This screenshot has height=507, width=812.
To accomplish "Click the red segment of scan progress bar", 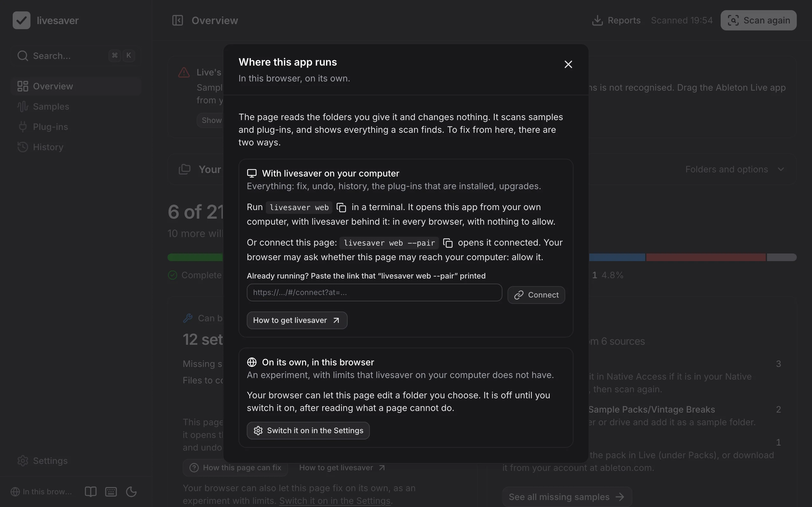I will [706, 258].
